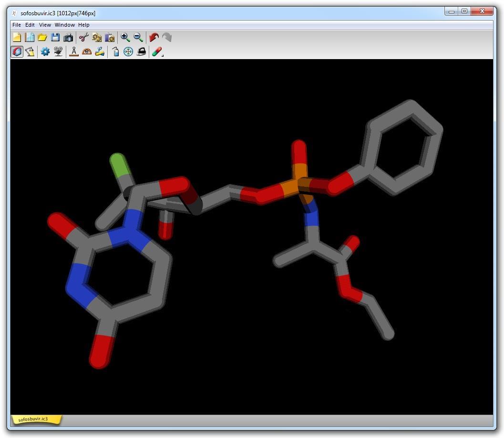Click the protractor angle measurement tool
The height and width of the screenshot is (438, 504).
point(86,51)
